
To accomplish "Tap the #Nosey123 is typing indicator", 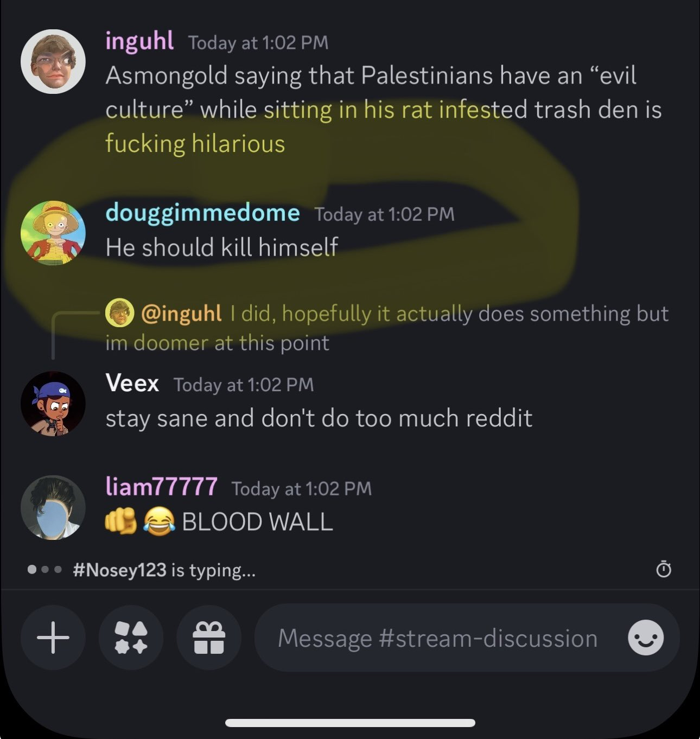I will 141,570.
